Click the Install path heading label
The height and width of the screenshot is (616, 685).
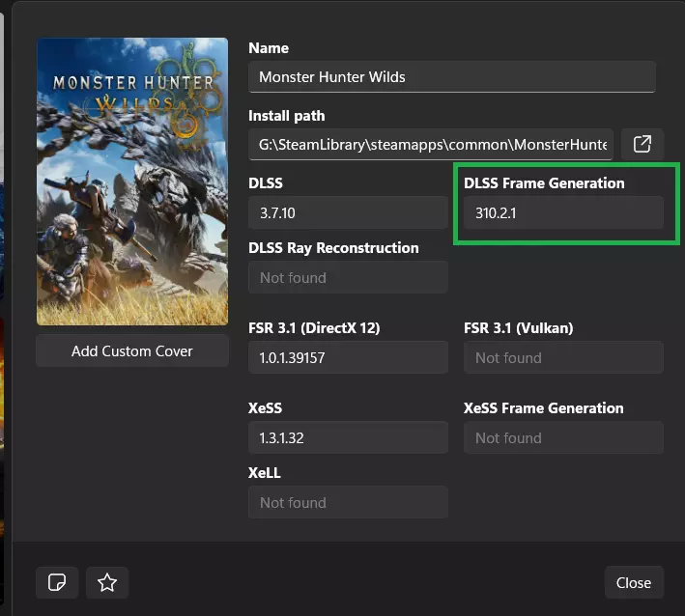pyautogui.click(x=287, y=116)
